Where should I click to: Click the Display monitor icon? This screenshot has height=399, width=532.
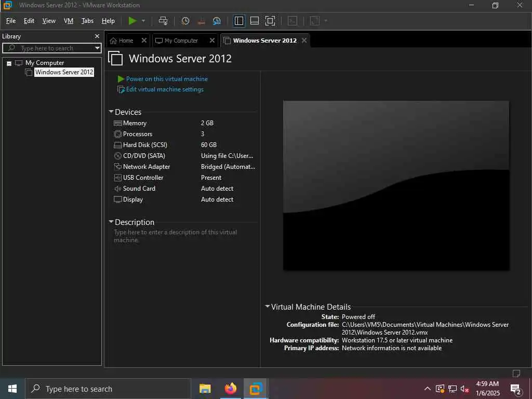pyautogui.click(x=118, y=199)
